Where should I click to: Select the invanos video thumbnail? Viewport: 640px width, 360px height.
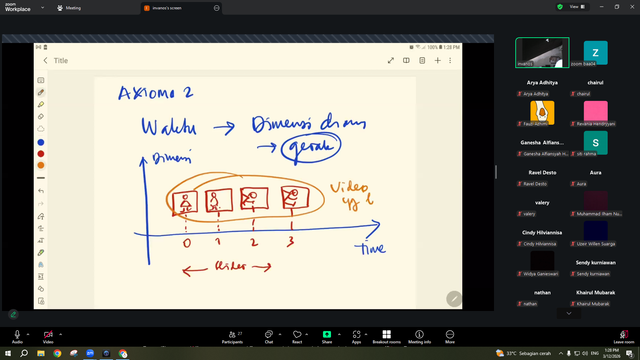point(542,52)
